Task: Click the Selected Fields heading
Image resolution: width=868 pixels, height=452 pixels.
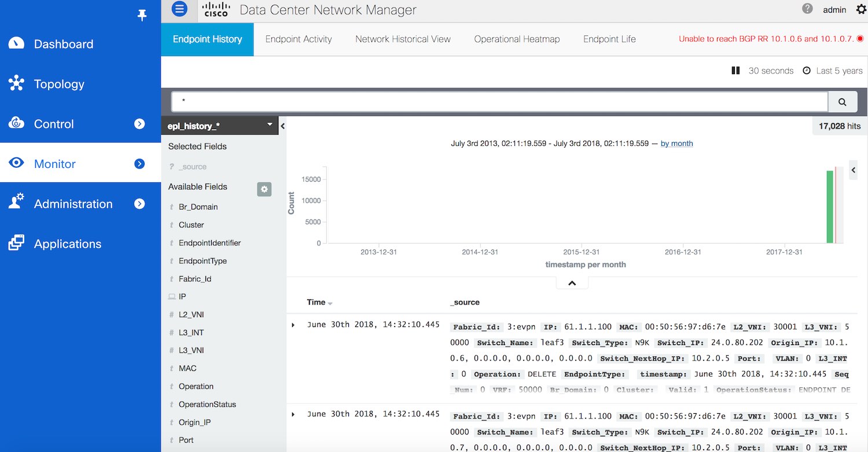Action: (197, 146)
